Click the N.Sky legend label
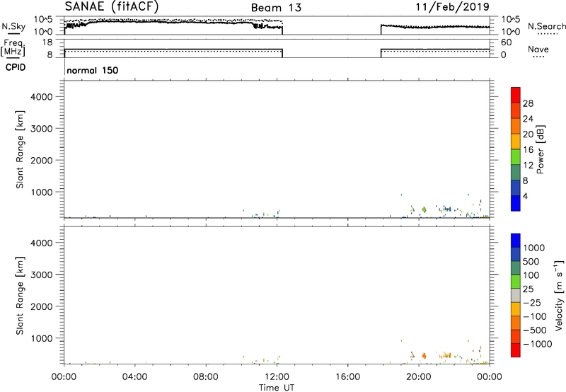The height and width of the screenshot is (392, 566). click(13, 26)
